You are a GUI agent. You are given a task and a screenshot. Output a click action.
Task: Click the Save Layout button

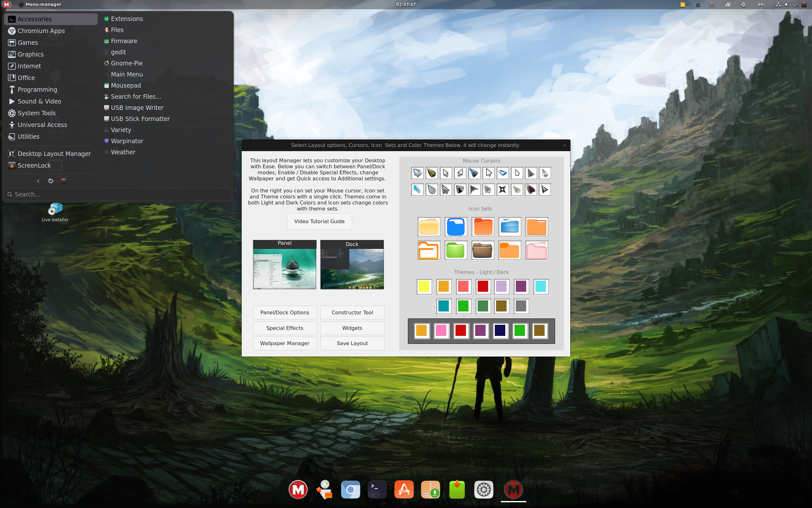coord(352,343)
